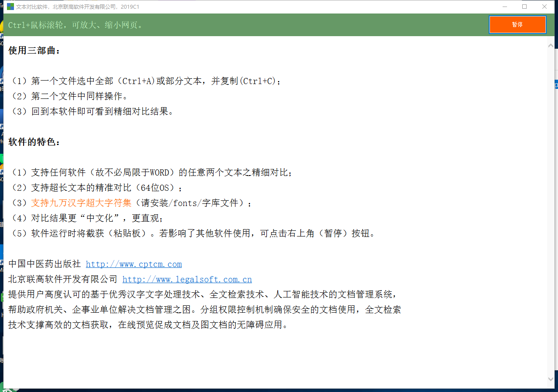Click the 第二个文件中同样操作 step line
Screen dimensions: 558x392
[70, 96]
